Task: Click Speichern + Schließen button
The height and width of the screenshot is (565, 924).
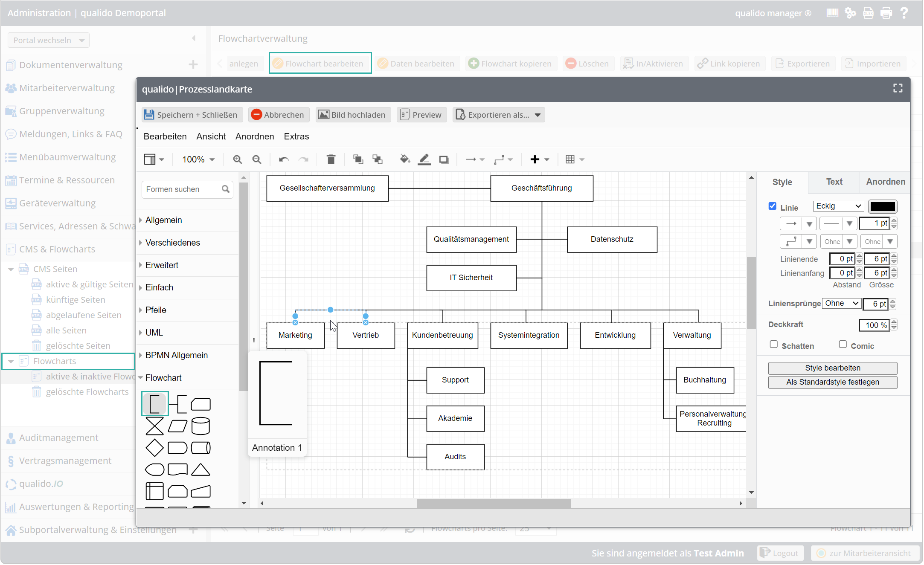Action: (x=192, y=115)
